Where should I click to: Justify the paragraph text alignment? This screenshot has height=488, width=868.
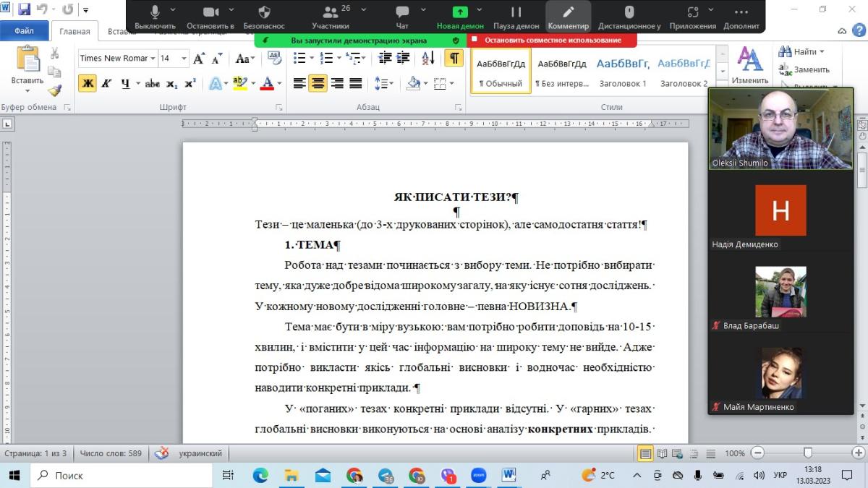point(356,83)
